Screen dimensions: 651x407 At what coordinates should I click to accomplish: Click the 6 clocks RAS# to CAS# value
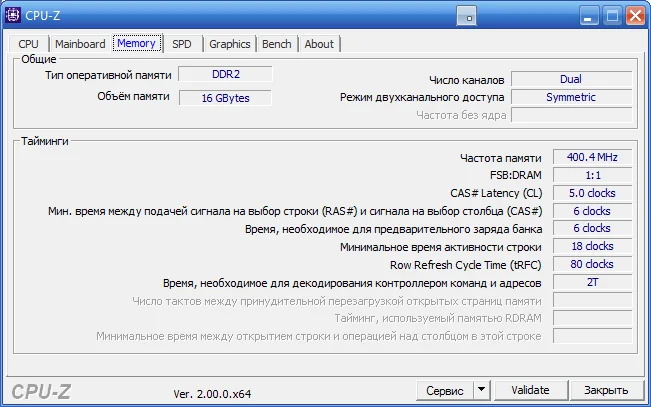[x=592, y=211]
